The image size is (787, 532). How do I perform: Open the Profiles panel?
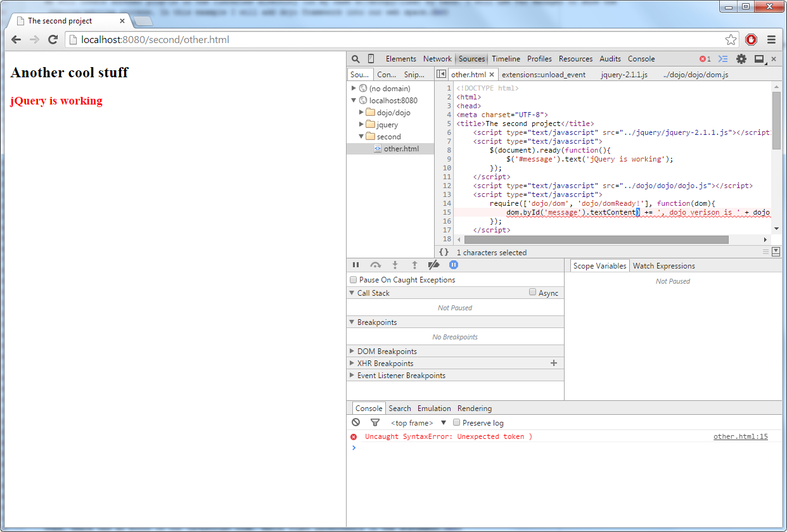coord(539,59)
